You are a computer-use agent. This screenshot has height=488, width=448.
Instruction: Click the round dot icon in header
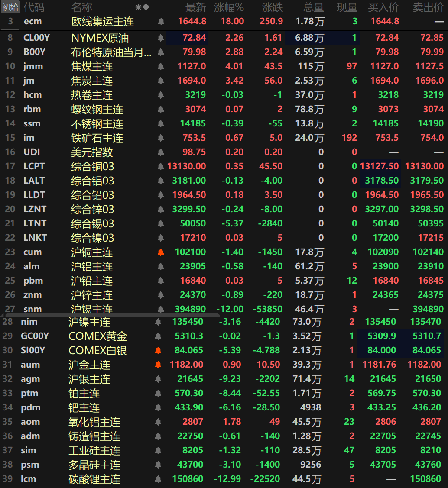click(x=146, y=7)
